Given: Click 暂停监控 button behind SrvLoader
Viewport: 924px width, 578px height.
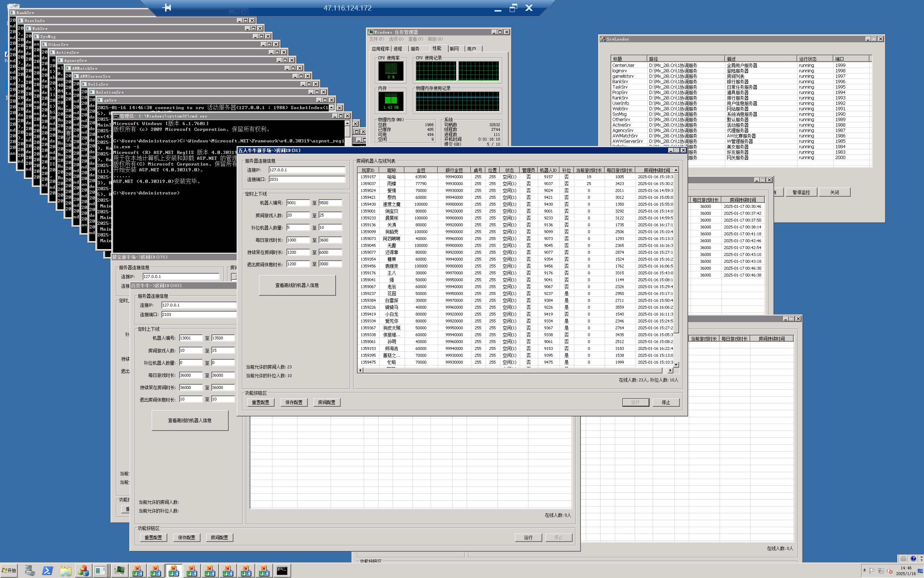Looking at the screenshot, I should (801, 192).
